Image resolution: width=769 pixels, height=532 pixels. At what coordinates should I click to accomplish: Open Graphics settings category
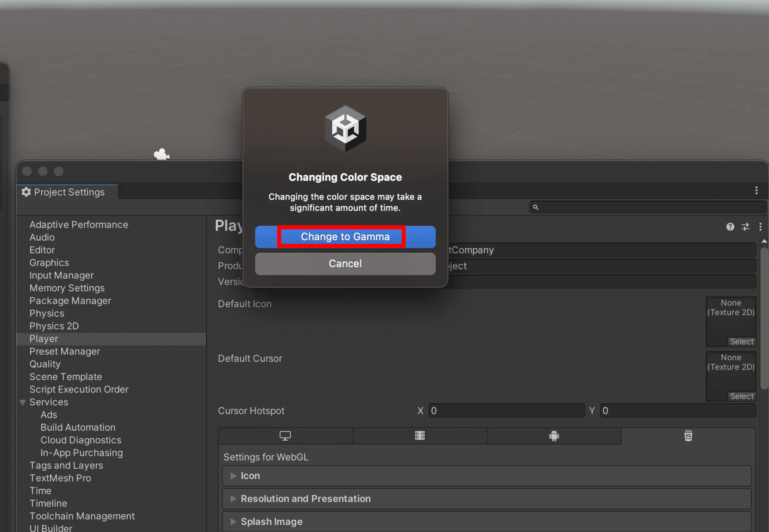49,263
